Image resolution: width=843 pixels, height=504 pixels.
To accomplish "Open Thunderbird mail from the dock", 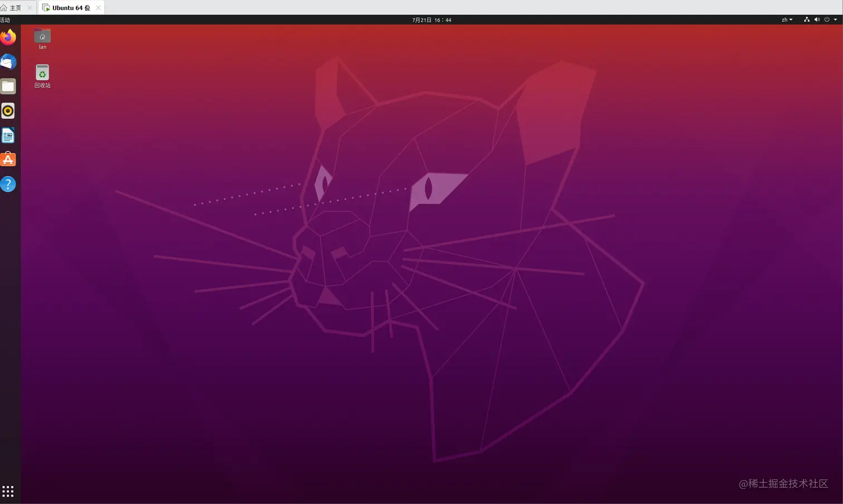I will click(x=8, y=62).
